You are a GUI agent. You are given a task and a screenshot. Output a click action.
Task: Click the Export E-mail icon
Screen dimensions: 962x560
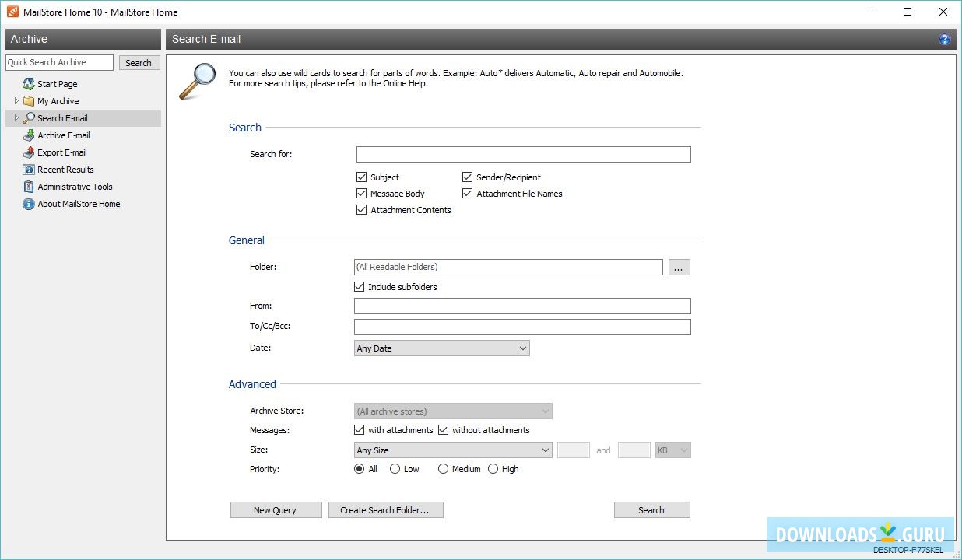[x=29, y=152]
